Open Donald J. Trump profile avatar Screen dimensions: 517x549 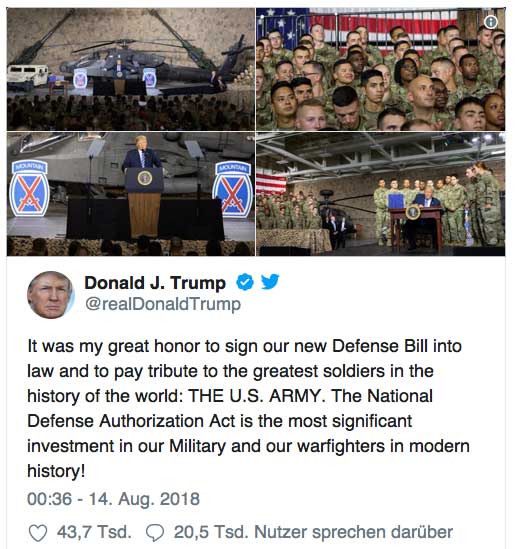coord(51,295)
